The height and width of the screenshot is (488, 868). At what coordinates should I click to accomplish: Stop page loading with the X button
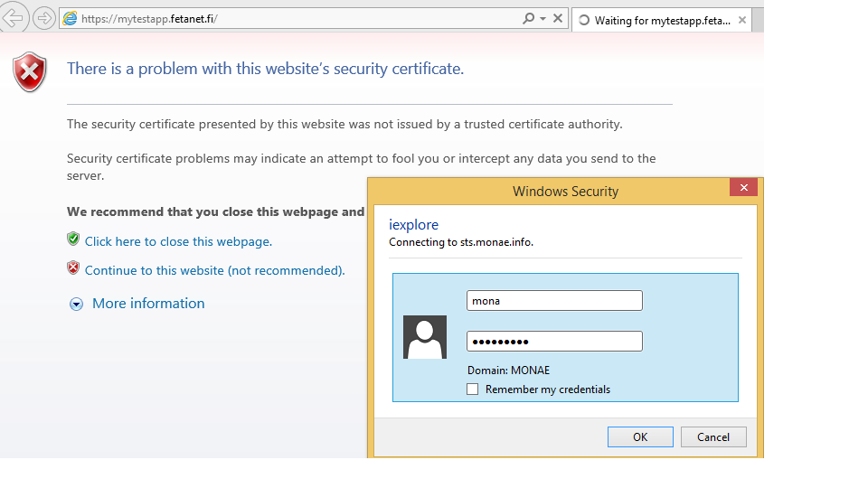(x=558, y=19)
